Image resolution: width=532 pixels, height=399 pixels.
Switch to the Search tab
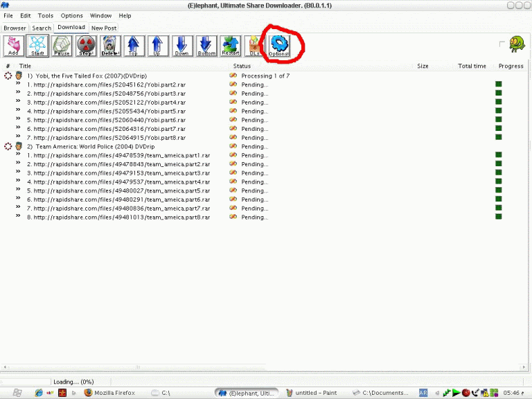tap(42, 28)
